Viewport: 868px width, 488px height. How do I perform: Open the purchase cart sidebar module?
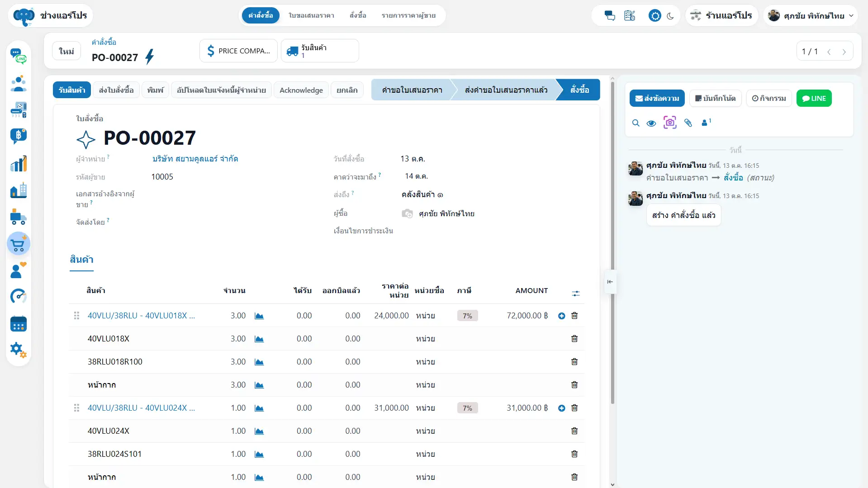pos(19,244)
